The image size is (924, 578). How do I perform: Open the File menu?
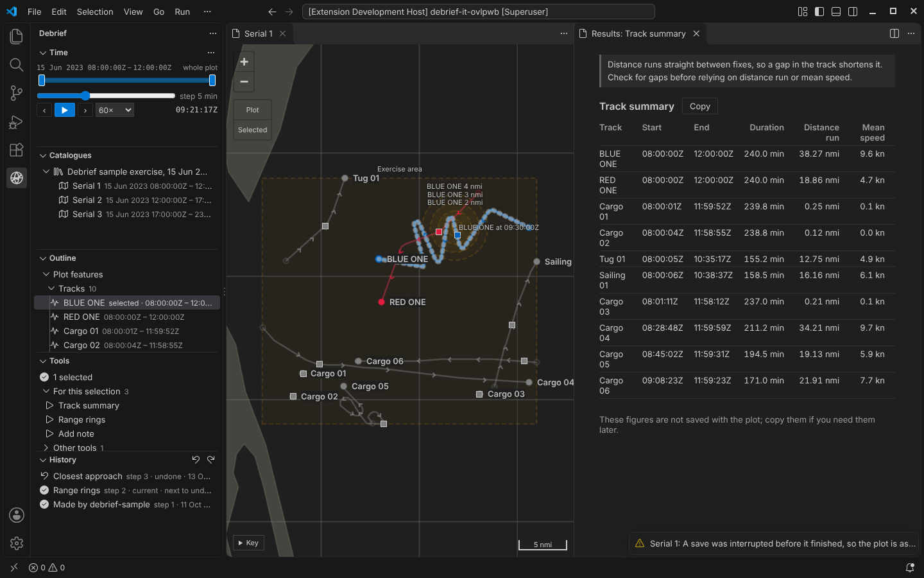pos(35,12)
